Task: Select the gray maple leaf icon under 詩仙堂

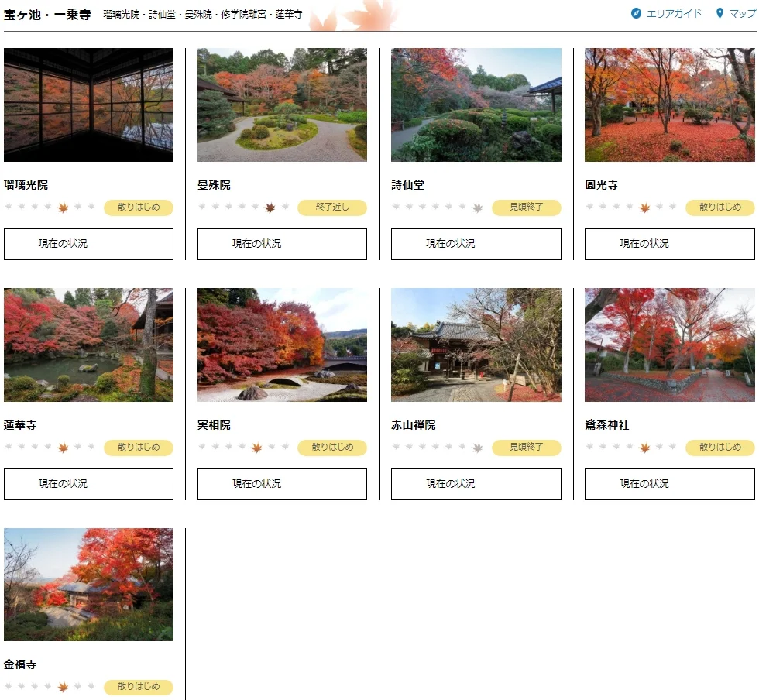Action: pos(477,208)
